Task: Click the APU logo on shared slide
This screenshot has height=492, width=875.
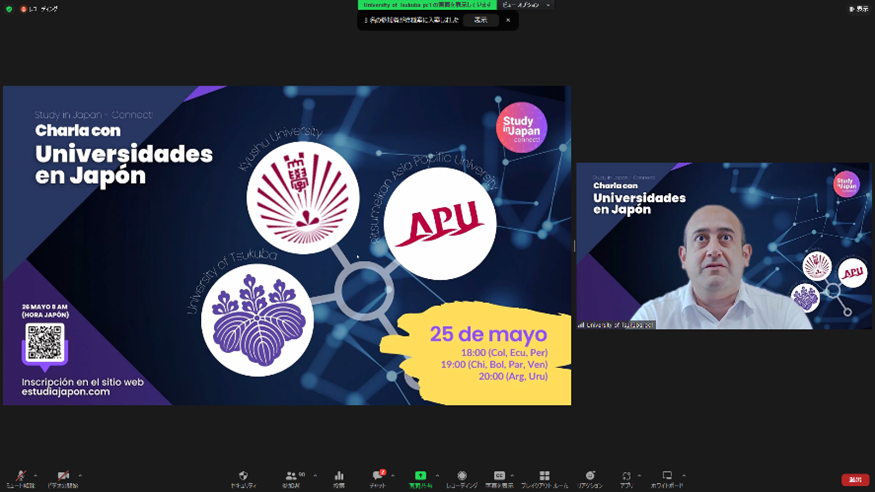Action: pos(440,223)
